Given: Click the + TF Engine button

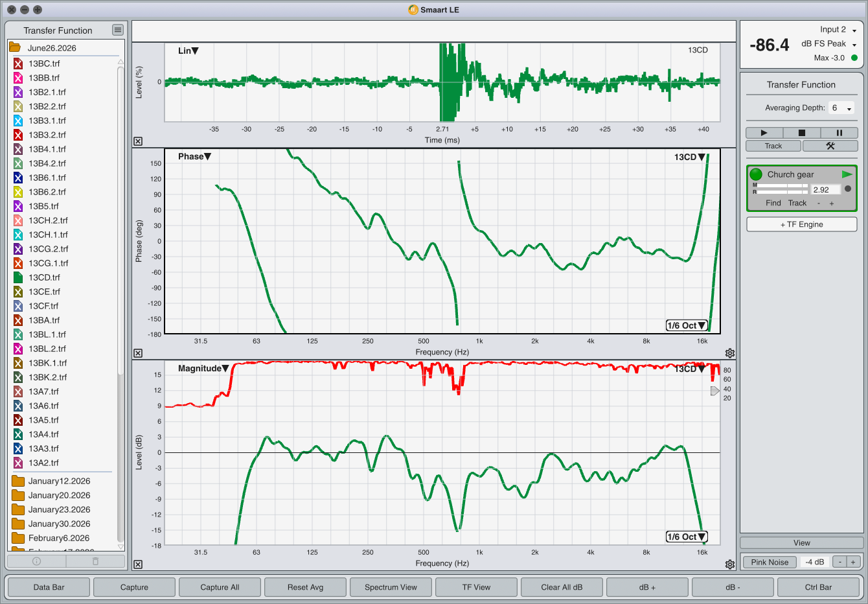Looking at the screenshot, I should click(801, 224).
